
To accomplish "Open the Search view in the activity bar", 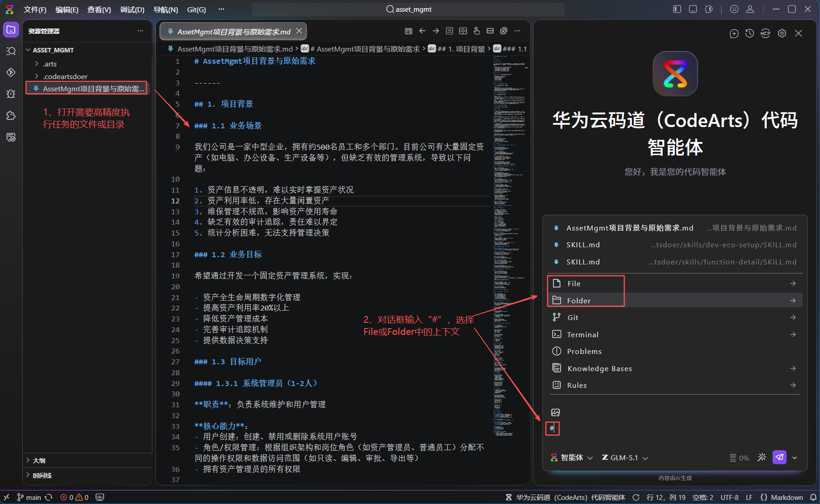I will pos(11,51).
